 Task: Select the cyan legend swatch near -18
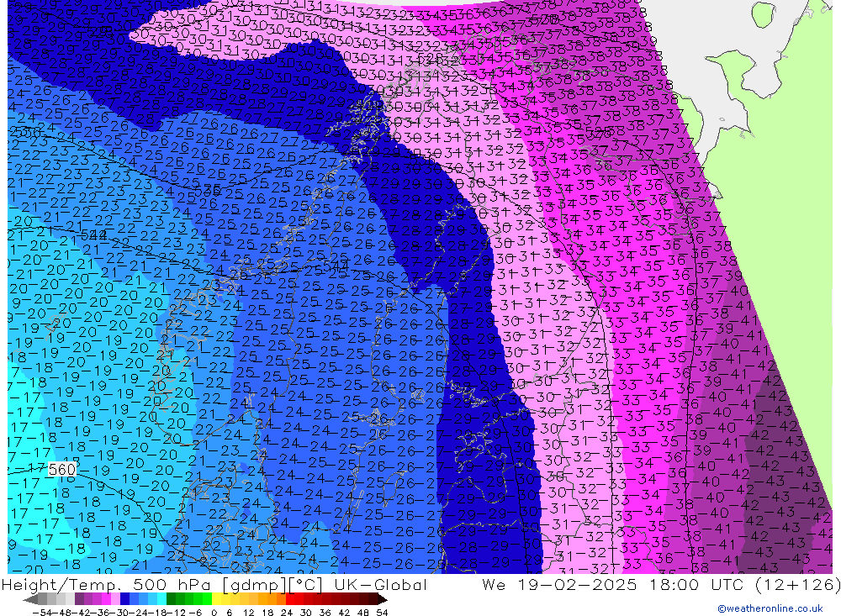pos(161,599)
